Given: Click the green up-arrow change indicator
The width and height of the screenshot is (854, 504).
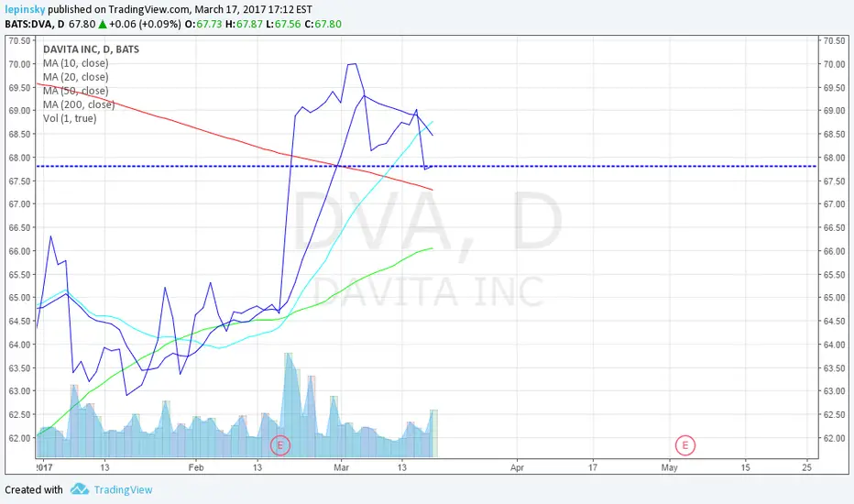Looking at the screenshot, I should [x=103, y=24].
